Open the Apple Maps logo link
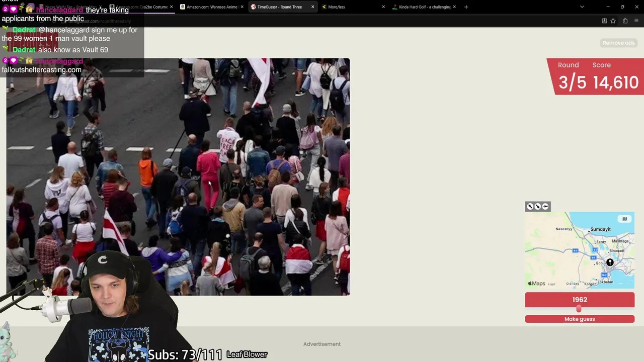 point(536,284)
